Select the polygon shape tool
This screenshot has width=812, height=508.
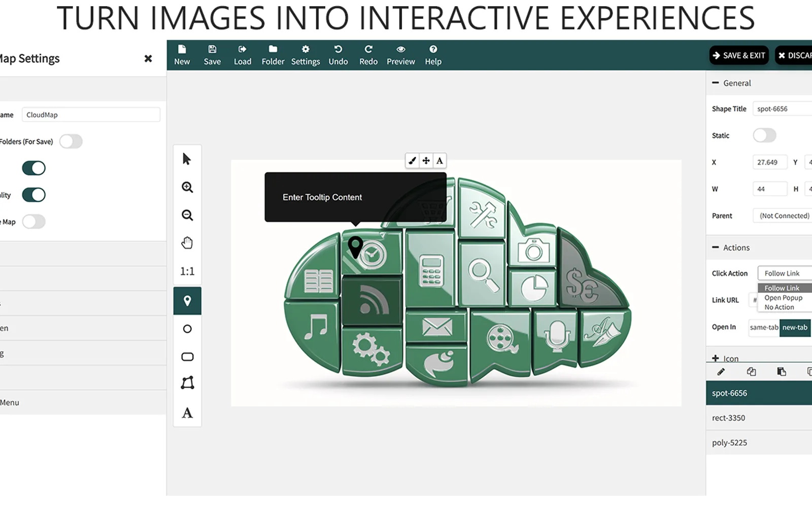coord(187,383)
